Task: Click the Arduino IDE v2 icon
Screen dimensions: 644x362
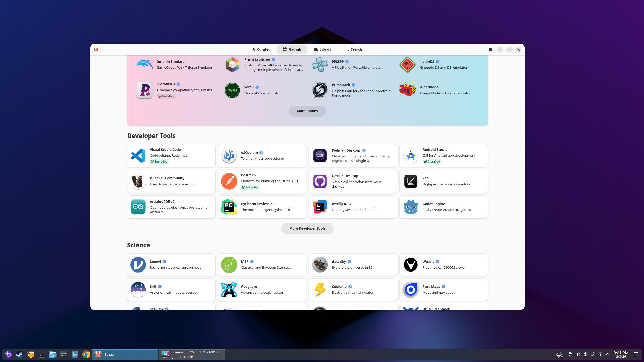Action: [x=138, y=207]
